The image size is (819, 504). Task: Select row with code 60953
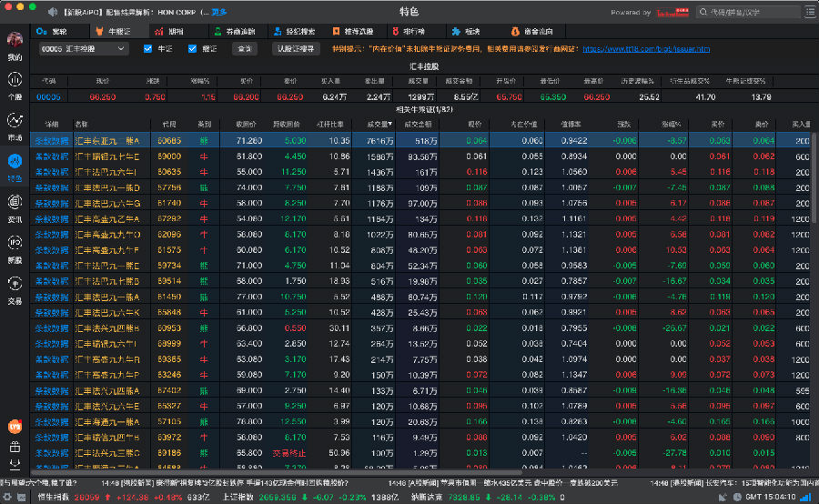(x=421, y=328)
